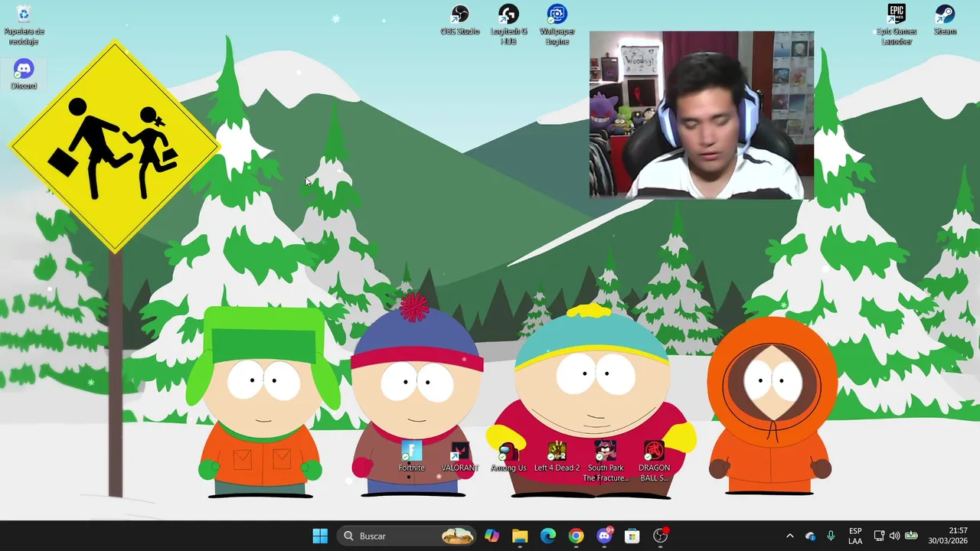The image size is (980, 551).
Task: Select the VALORANT desktop shortcut
Action: tap(459, 457)
